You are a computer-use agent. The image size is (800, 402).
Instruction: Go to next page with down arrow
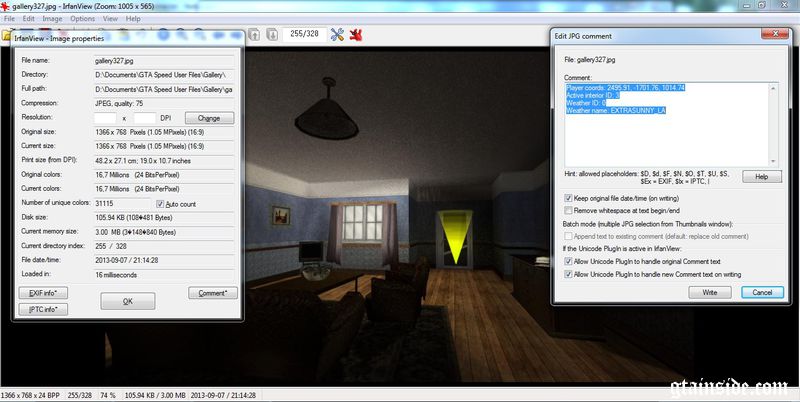click(x=271, y=35)
